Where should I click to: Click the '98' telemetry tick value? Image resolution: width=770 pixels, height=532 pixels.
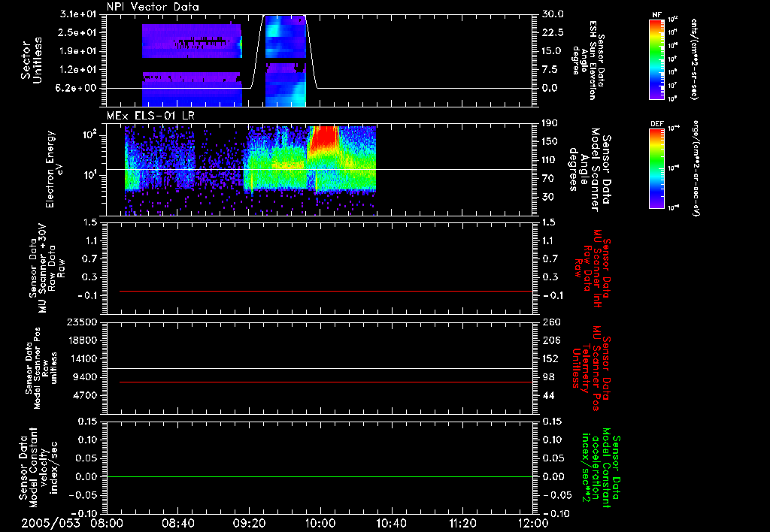548,377
